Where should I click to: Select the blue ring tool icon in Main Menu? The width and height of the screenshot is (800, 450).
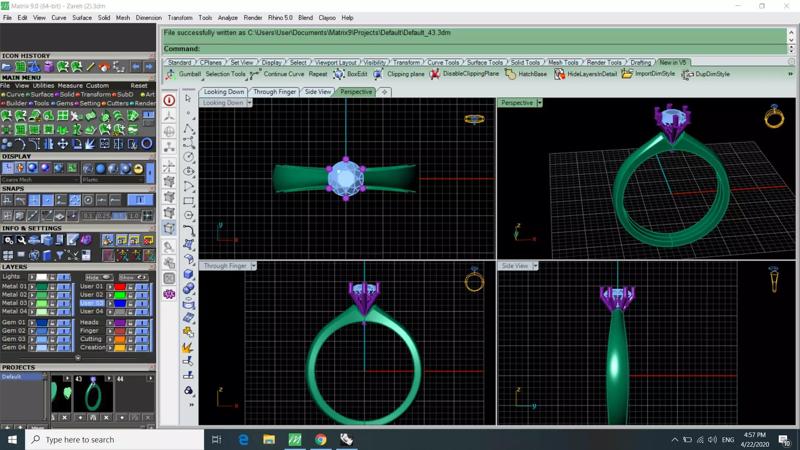[146, 144]
